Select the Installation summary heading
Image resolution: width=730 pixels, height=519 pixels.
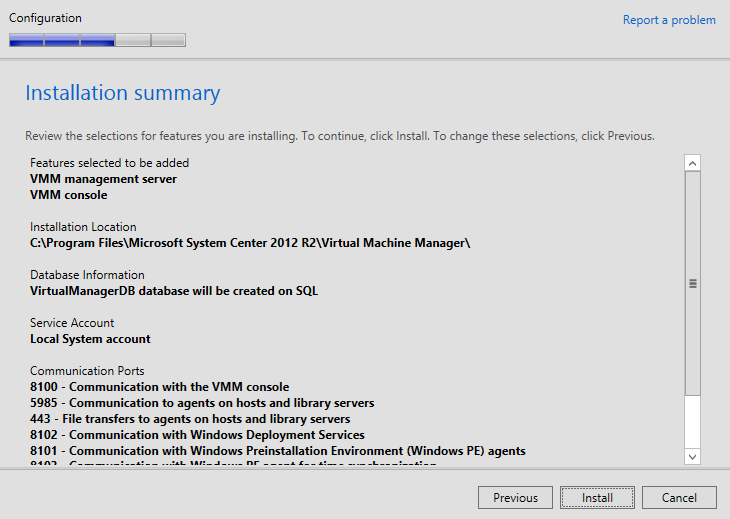(x=122, y=93)
